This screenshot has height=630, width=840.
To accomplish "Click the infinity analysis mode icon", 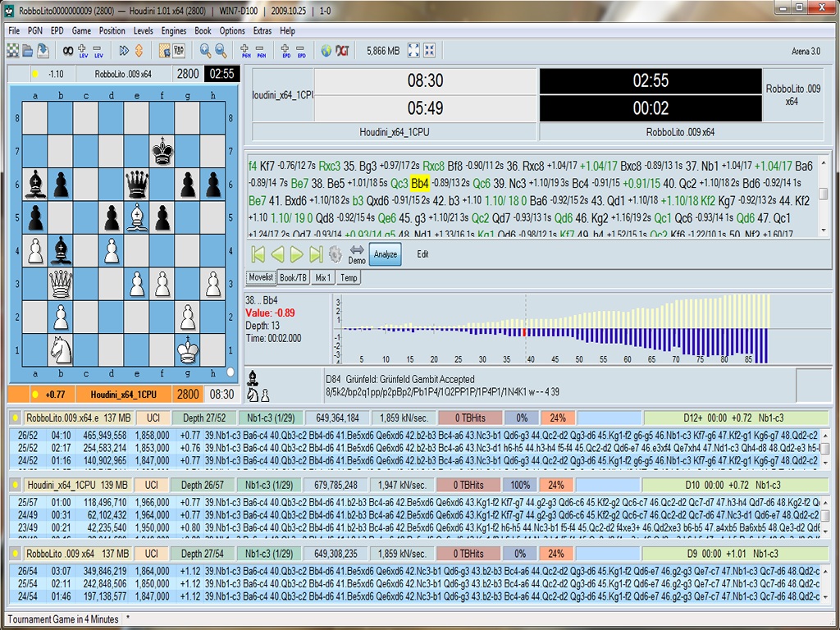I will pos(68,50).
